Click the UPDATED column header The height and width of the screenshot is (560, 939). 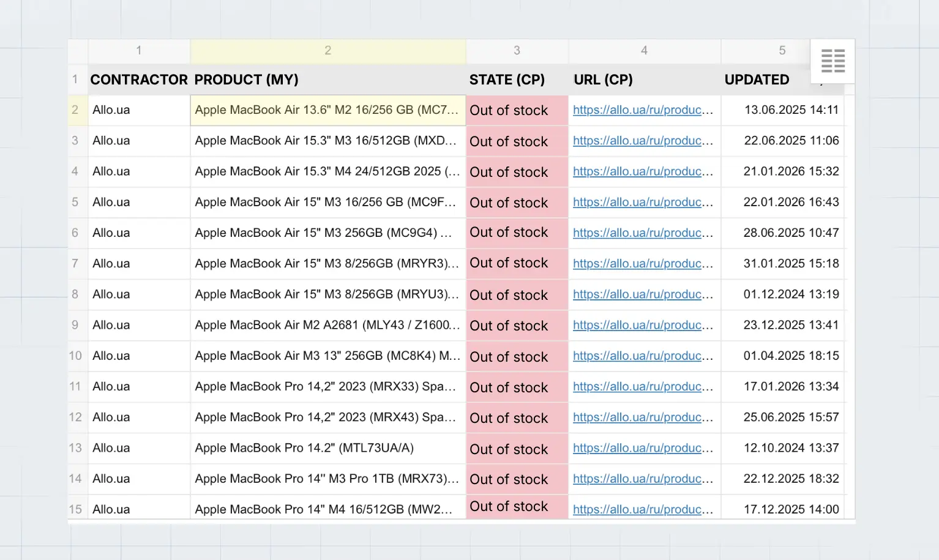(x=757, y=80)
